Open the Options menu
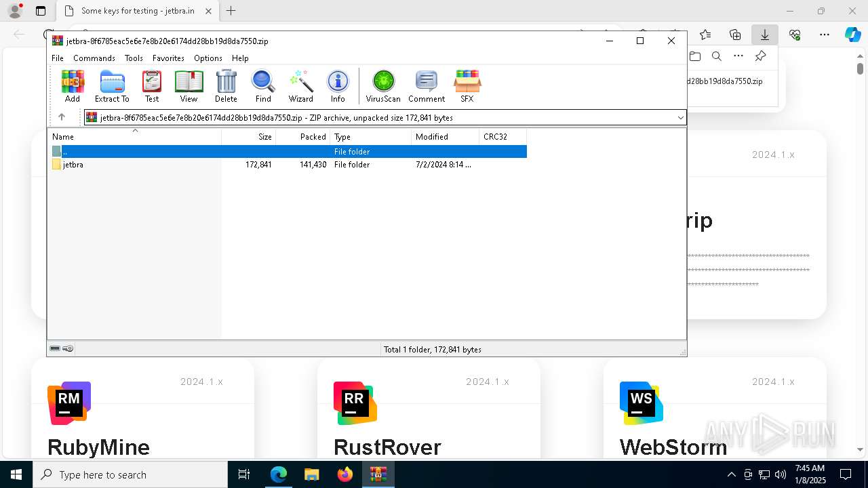Image resolution: width=868 pixels, height=488 pixels. tap(208, 58)
